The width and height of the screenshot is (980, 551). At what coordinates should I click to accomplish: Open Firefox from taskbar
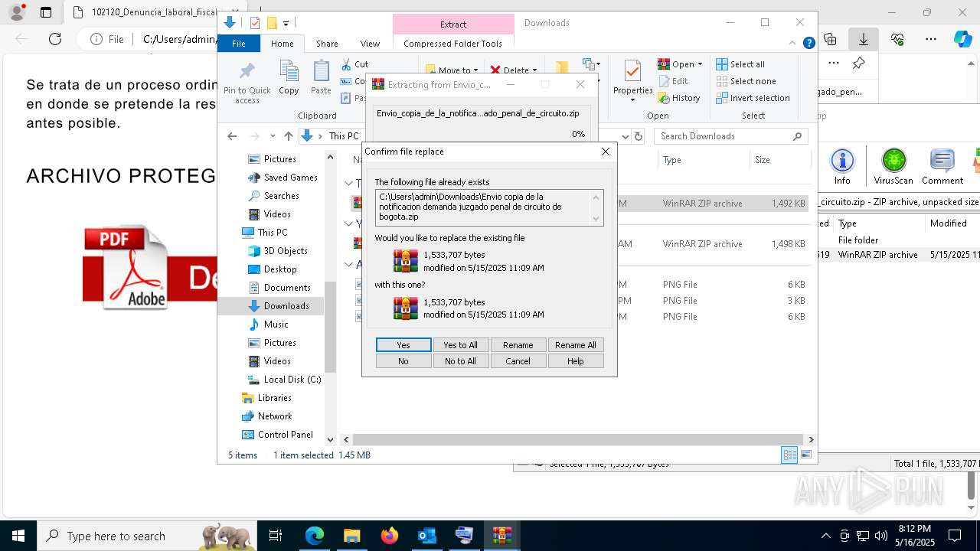(389, 536)
